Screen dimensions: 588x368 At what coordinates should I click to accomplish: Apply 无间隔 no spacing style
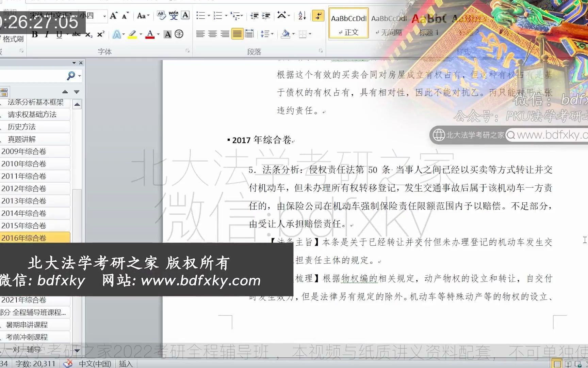[389, 23]
